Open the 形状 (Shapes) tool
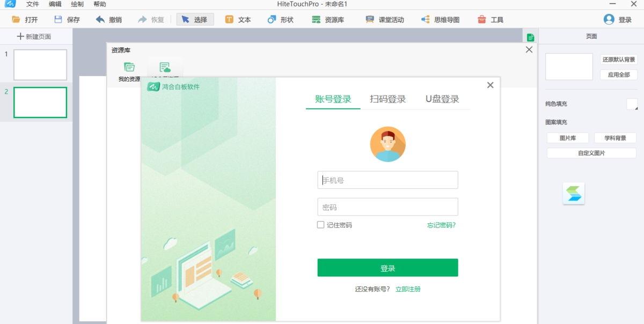 [x=281, y=20]
